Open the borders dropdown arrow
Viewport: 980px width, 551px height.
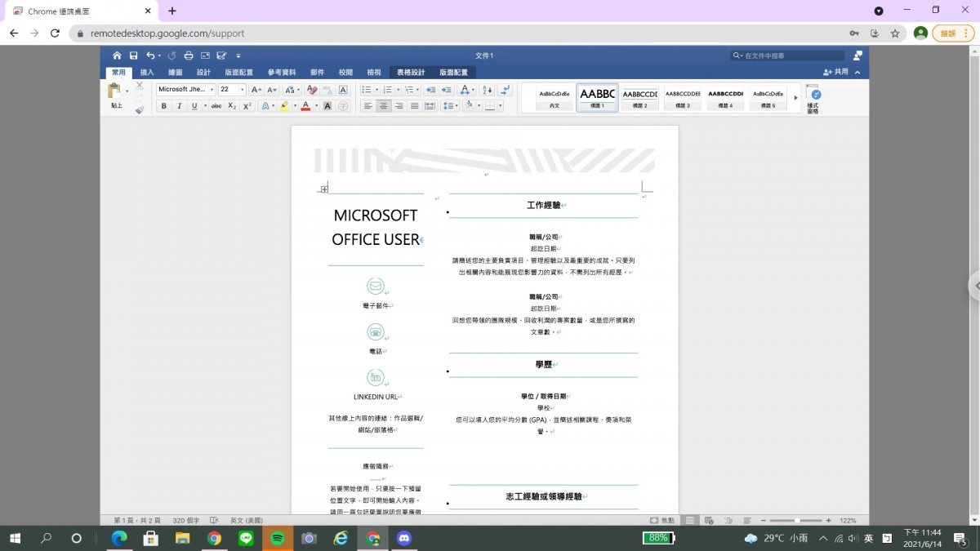click(500, 106)
